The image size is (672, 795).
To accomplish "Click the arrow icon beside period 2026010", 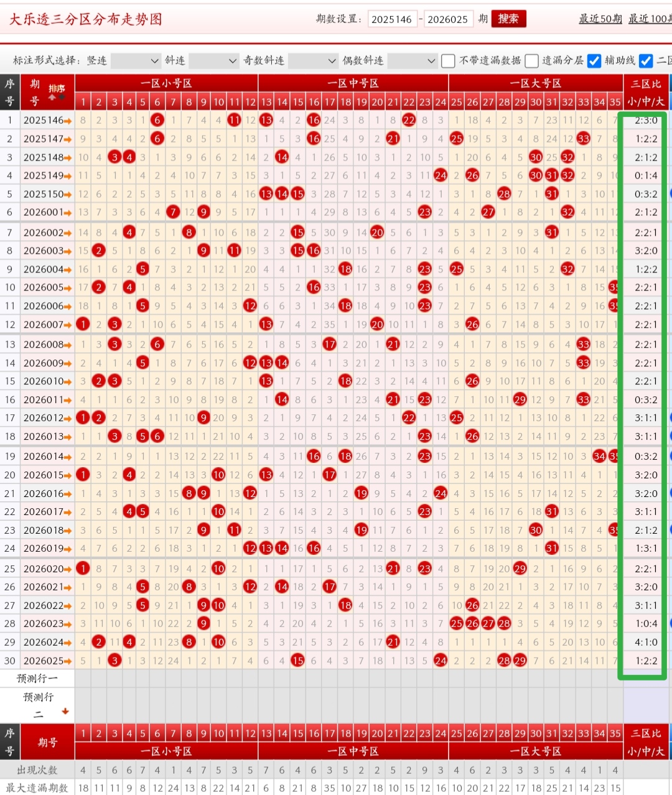I will (x=67, y=381).
